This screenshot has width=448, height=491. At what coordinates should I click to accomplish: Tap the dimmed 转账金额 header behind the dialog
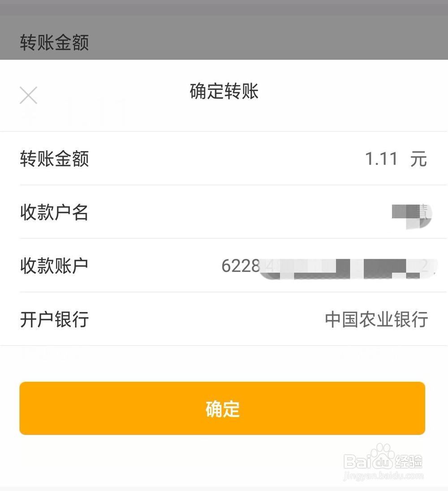pos(54,43)
